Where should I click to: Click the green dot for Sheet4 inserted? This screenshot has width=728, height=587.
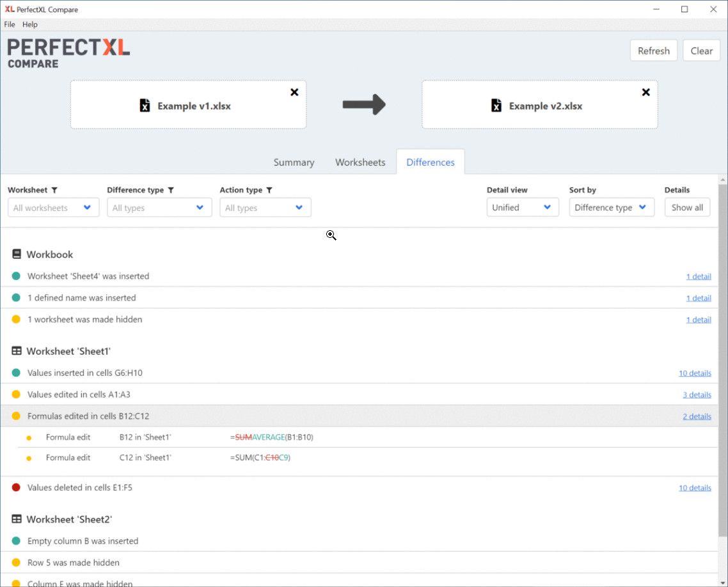point(16,276)
